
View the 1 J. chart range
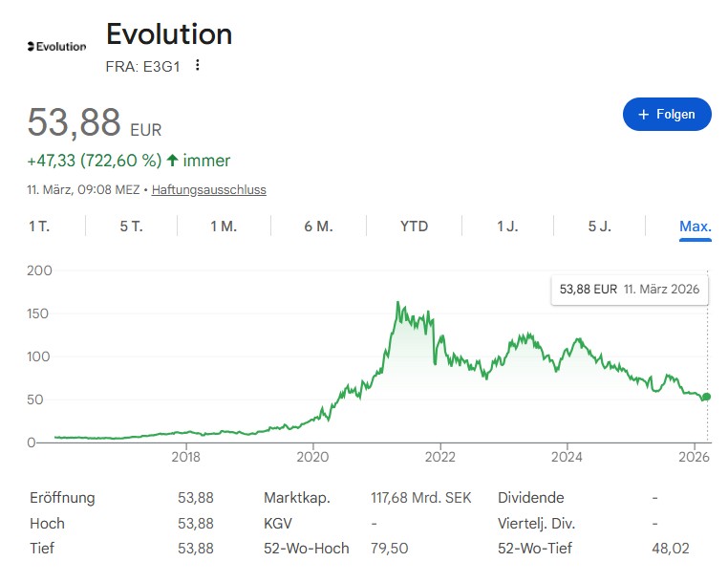tap(507, 227)
